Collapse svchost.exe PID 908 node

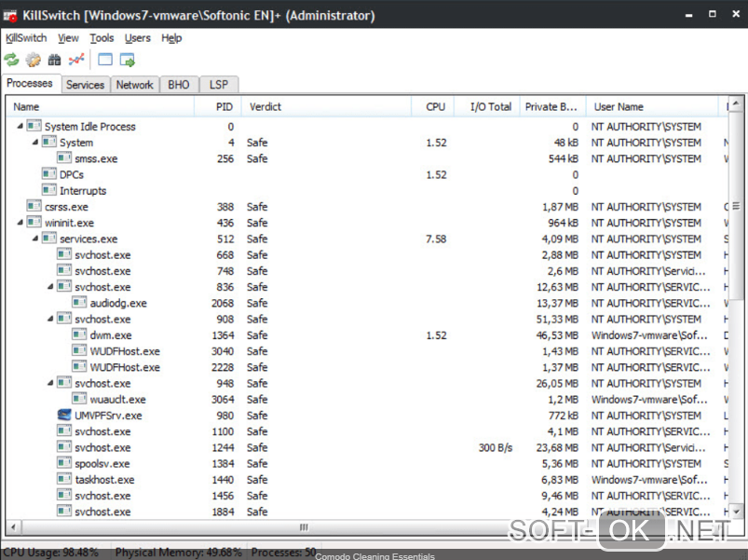click(x=50, y=319)
